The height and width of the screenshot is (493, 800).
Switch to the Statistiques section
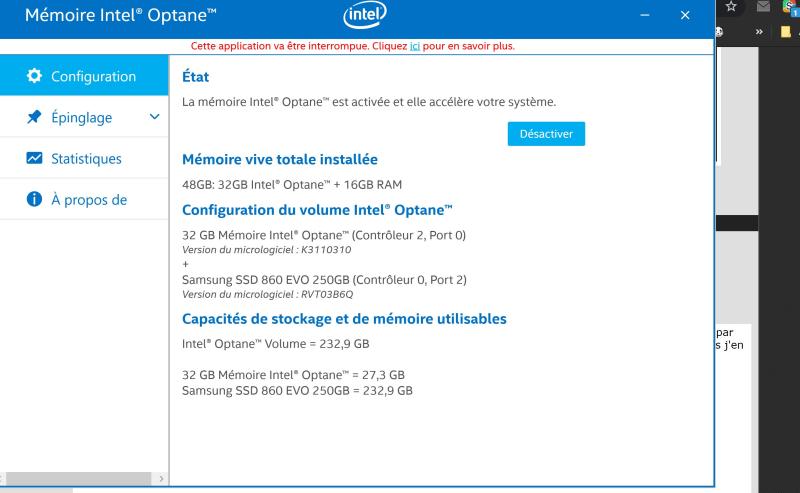point(86,158)
